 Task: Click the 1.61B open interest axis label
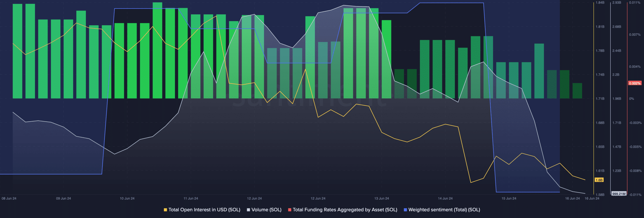(x=600, y=171)
